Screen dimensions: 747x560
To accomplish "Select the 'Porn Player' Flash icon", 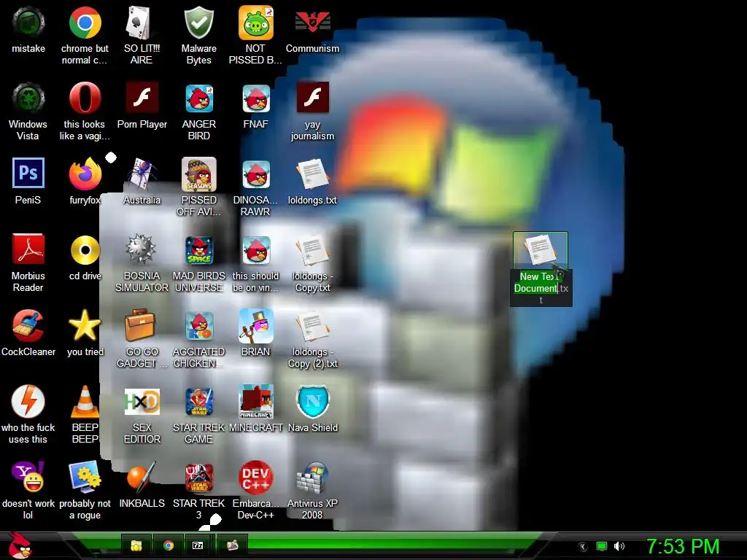I will [142, 98].
